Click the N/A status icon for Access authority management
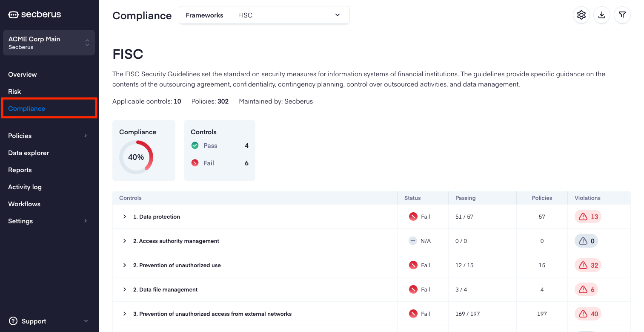The width and height of the screenshot is (644, 332). click(x=413, y=241)
